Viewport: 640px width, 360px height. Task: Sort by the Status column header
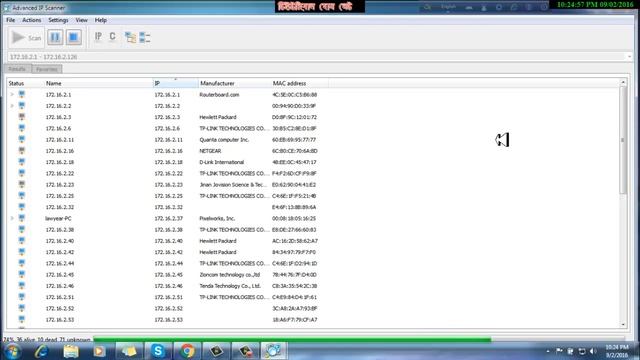tap(25, 83)
